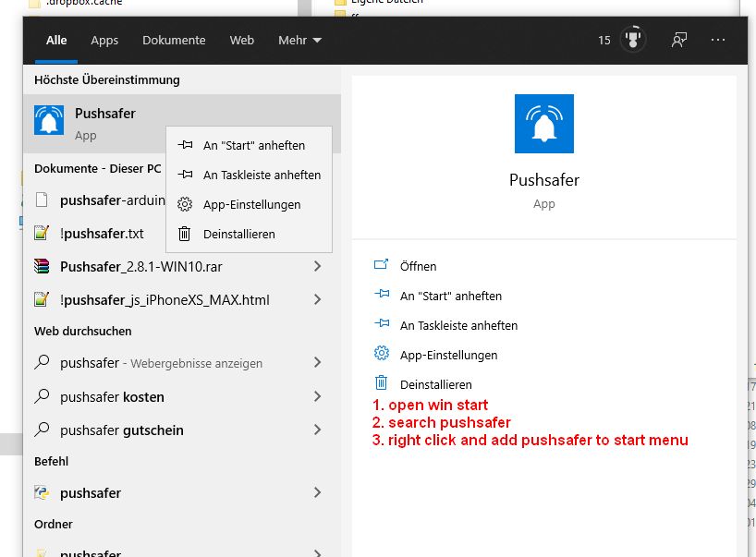756x557 pixels.
Task: Switch to the Alle tab
Action: click(56, 40)
